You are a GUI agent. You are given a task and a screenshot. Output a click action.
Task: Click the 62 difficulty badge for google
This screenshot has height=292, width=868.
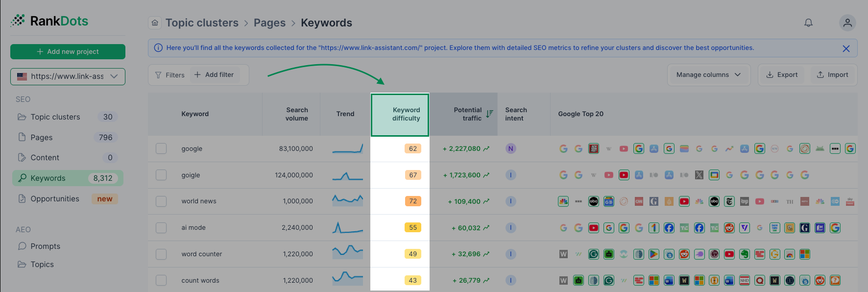pyautogui.click(x=413, y=148)
